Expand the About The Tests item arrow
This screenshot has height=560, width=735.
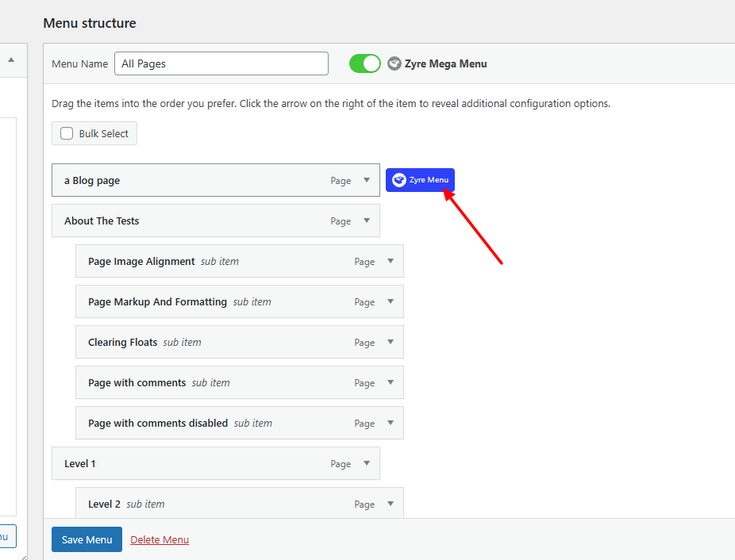pyautogui.click(x=367, y=221)
